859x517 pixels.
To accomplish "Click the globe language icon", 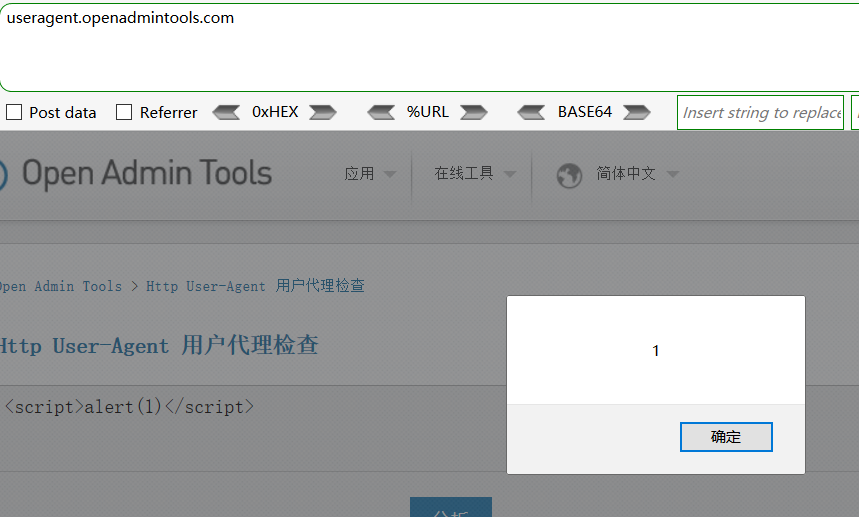I will [x=569, y=176].
